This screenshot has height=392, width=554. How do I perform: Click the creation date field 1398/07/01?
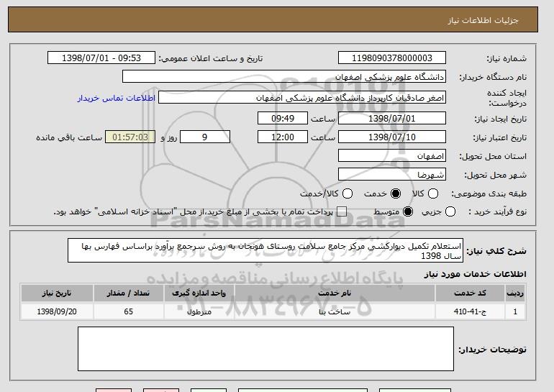click(392, 118)
